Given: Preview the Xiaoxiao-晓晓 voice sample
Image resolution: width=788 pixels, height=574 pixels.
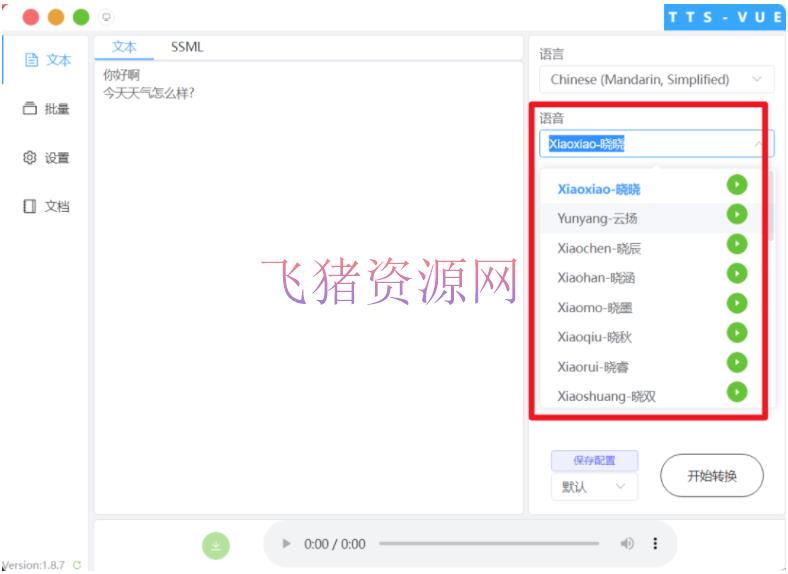Looking at the screenshot, I should (x=737, y=185).
